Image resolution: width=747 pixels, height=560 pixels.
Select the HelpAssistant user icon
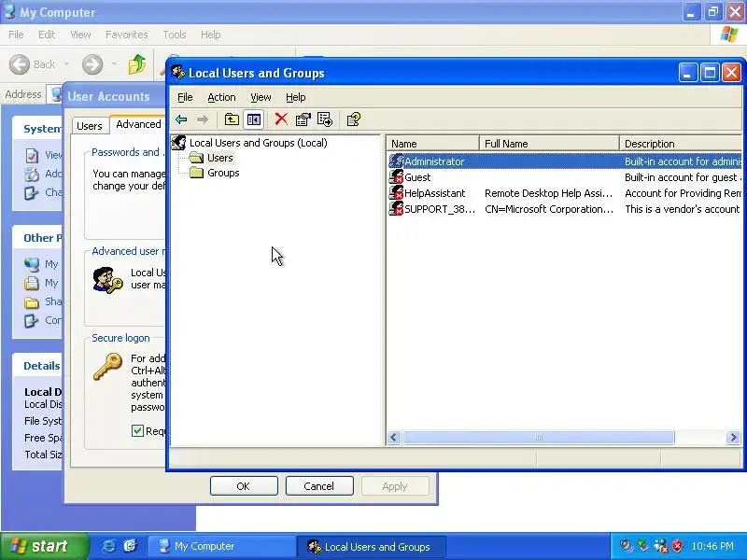pyautogui.click(x=396, y=193)
